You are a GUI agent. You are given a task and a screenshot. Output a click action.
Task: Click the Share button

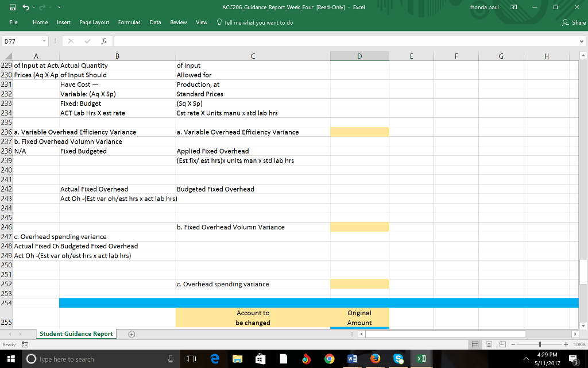tap(574, 22)
